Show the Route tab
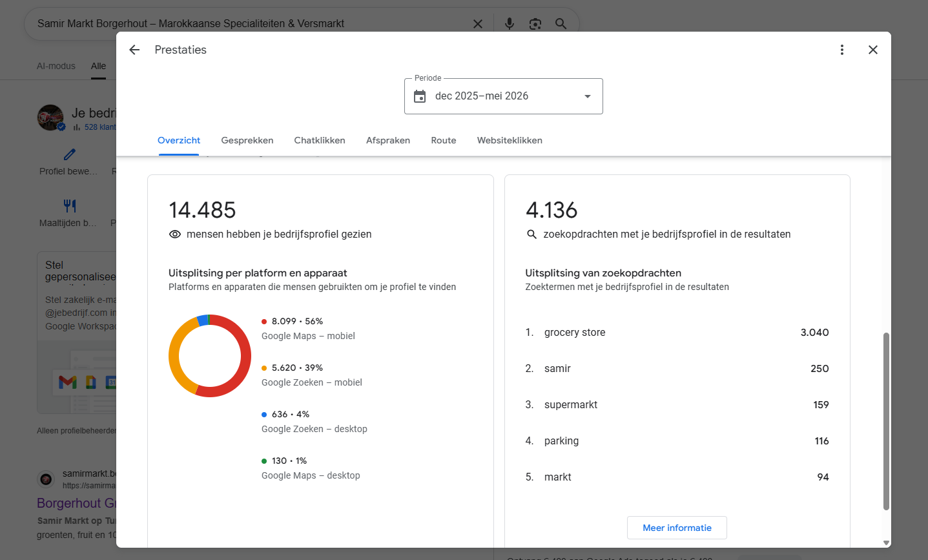The width and height of the screenshot is (928, 560). [x=444, y=140]
